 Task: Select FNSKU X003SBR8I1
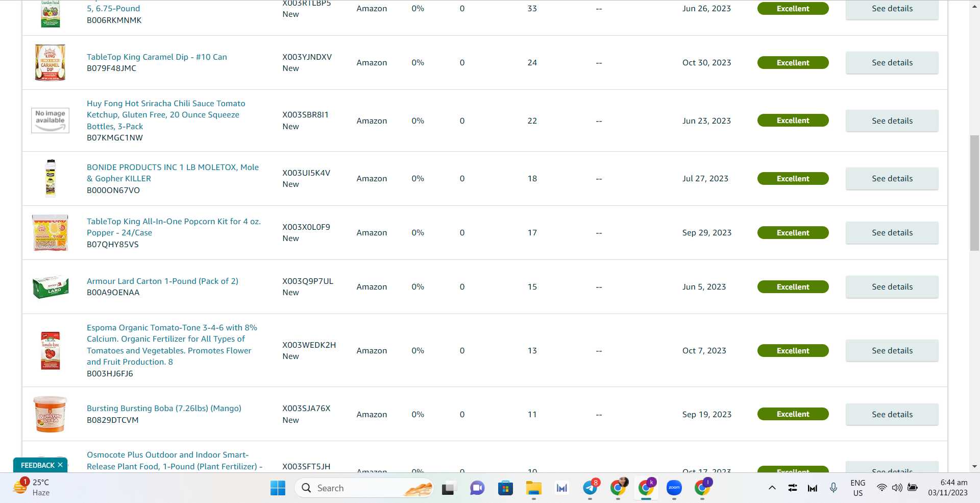click(x=305, y=114)
